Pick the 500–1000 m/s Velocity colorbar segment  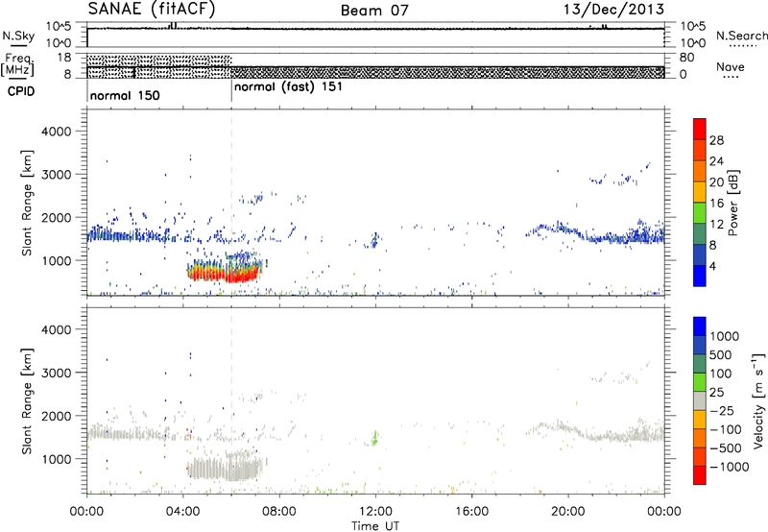(700, 345)
